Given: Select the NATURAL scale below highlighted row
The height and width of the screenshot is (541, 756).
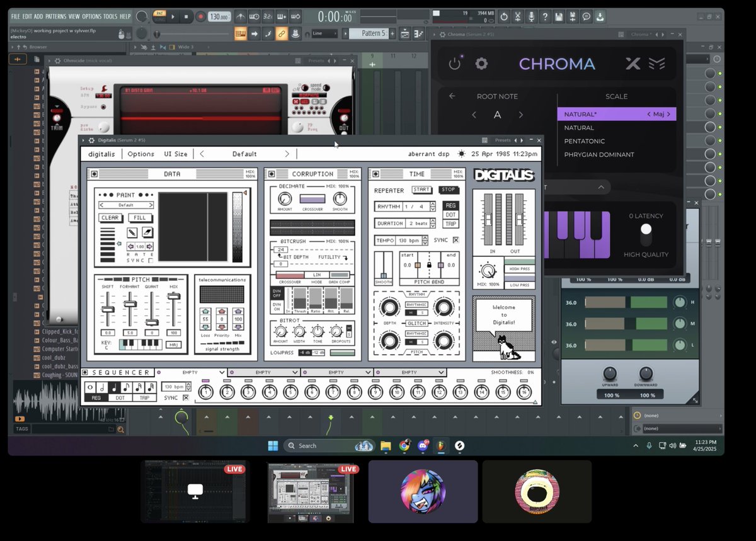Looking at the screenshot, I should (x=579, y=128).
